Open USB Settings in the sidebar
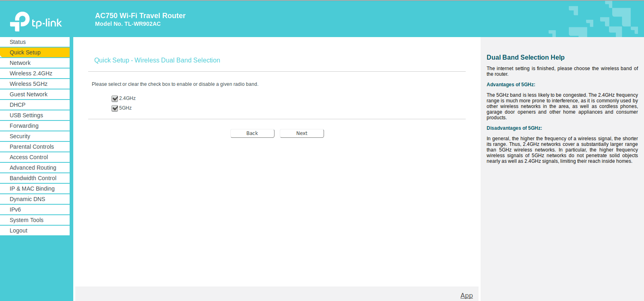The height and width of the screenshot is (301, 644). [35, 115]
